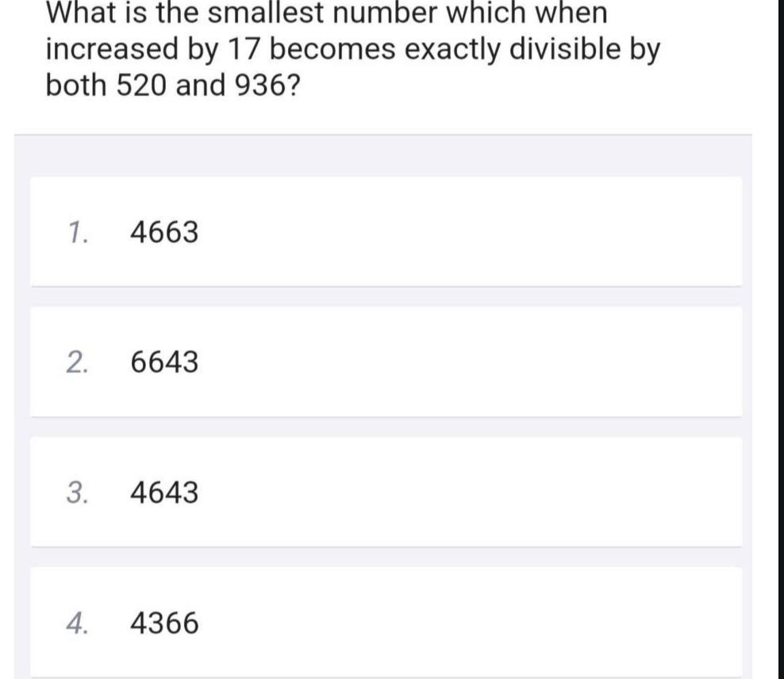The height and width of the screenshot is (679, 784).
Task: Click the answer text 4366
Action: (164, 623)
